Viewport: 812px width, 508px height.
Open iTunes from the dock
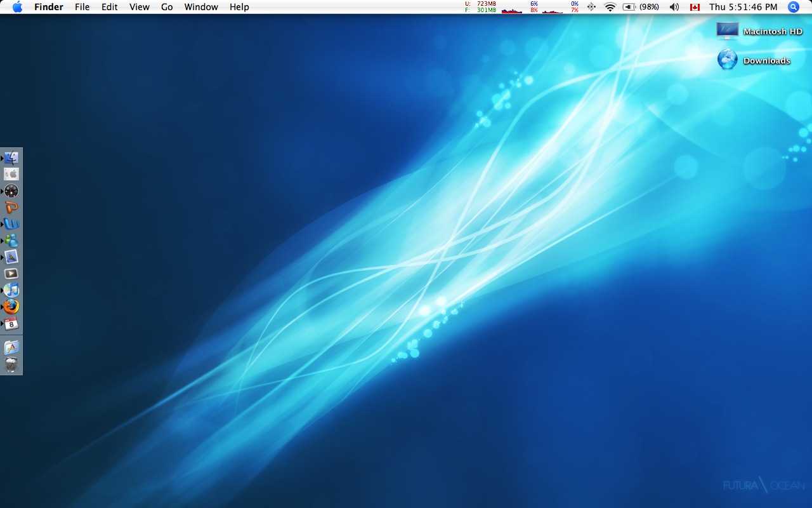[11, 290]
